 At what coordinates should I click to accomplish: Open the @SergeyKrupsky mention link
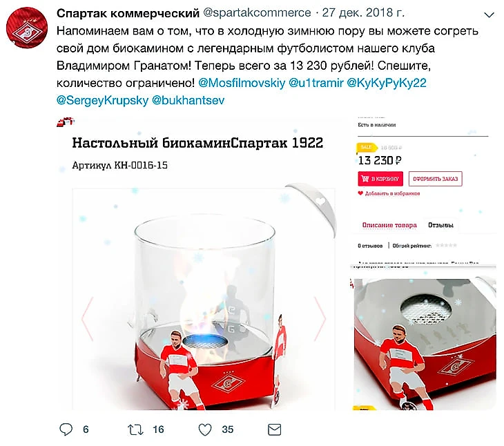(x=103, y=100)
